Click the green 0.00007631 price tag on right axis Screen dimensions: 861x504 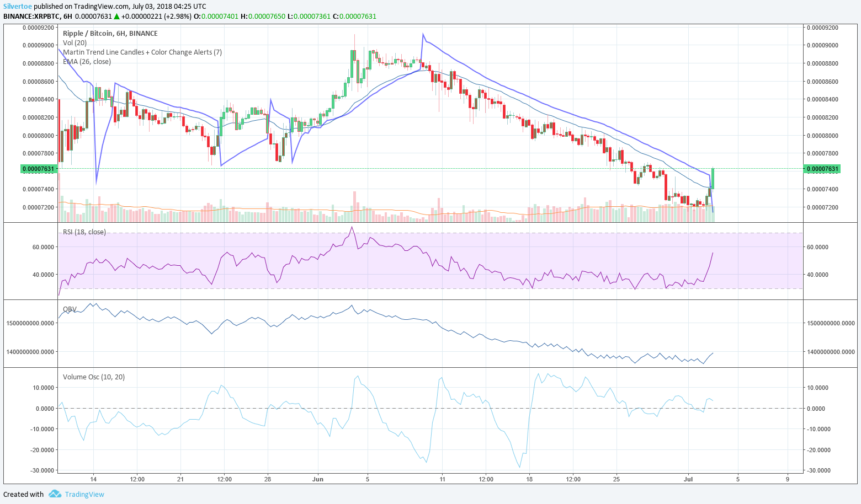[x=822, y=169]
